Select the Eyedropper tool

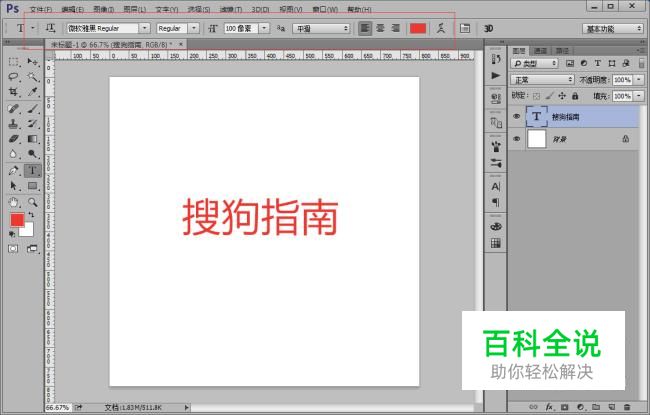(x=32, y=92)
